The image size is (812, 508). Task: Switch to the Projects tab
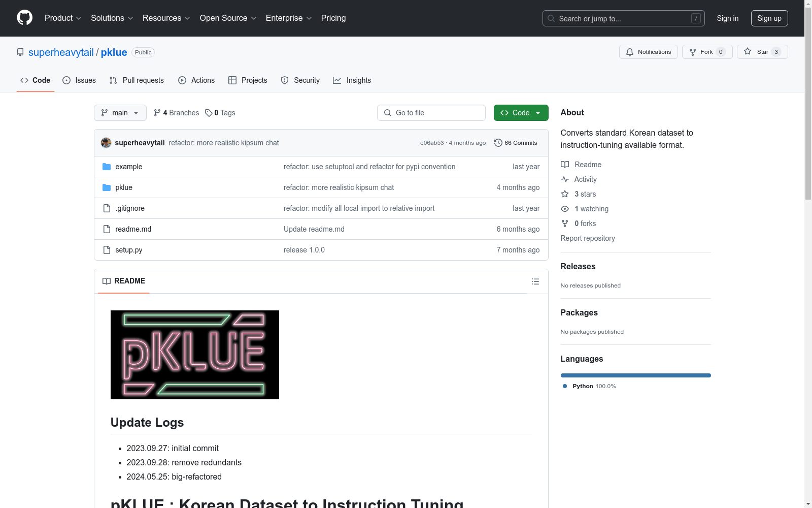248,80
